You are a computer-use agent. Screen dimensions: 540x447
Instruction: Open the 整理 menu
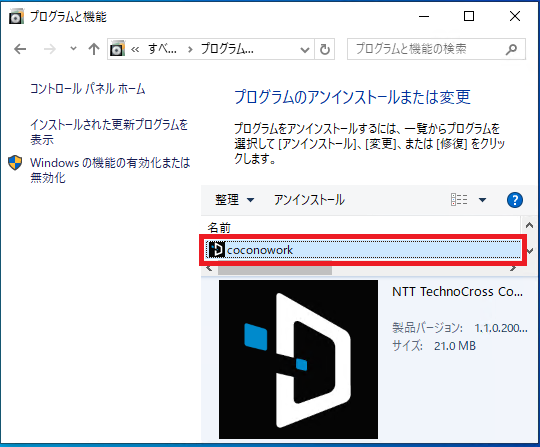pyautogui.click(x=235, y=200)
